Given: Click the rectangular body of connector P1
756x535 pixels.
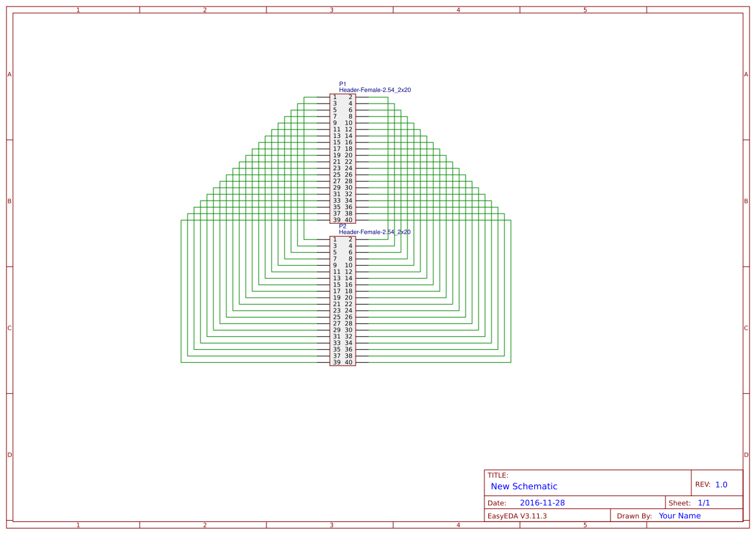Looking at the screenshot, I should point(341,158).
